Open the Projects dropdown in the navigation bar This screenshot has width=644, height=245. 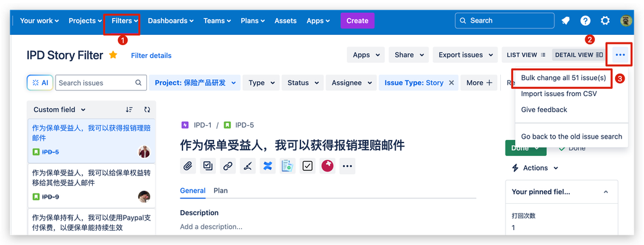85,21
